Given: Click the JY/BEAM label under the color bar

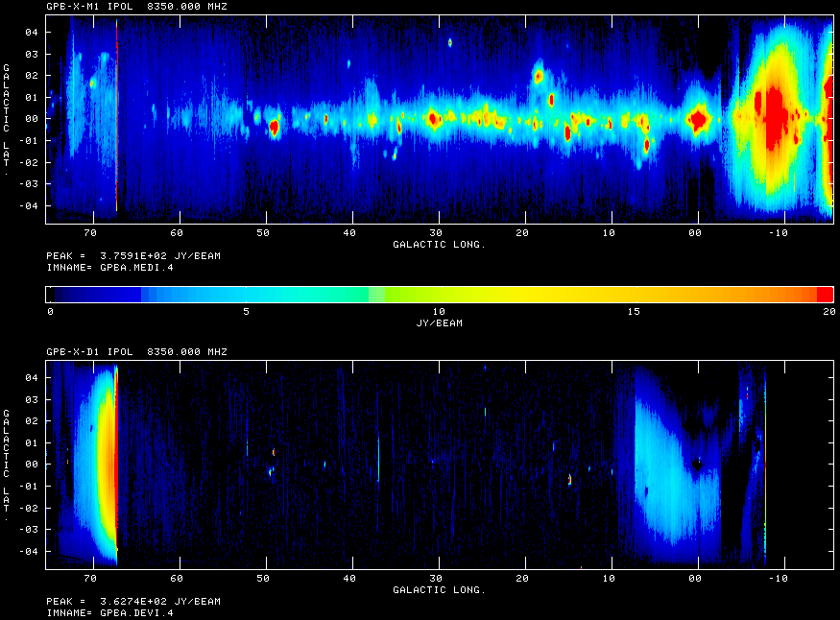Looking at the screenshot, I should click(x=440, y=322).
